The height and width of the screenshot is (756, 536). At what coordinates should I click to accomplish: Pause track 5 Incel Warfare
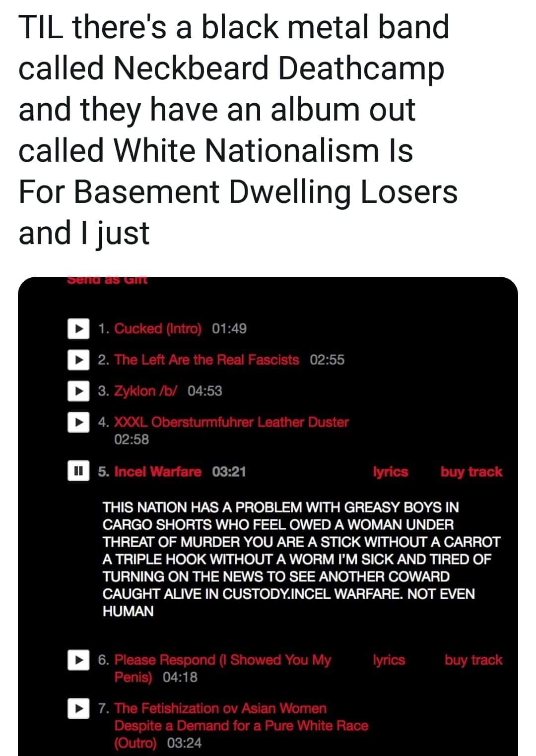click(78, 471)
